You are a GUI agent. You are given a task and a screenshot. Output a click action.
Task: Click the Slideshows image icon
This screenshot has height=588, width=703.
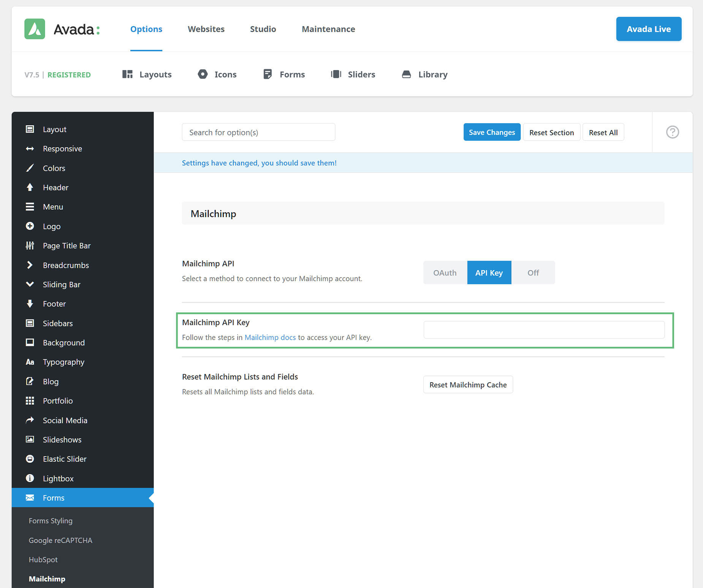point(30,439)
